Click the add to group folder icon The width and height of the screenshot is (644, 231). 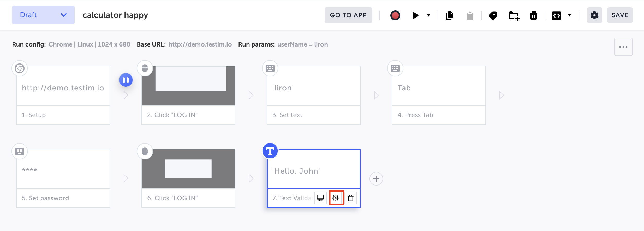[x=514, y=15]
